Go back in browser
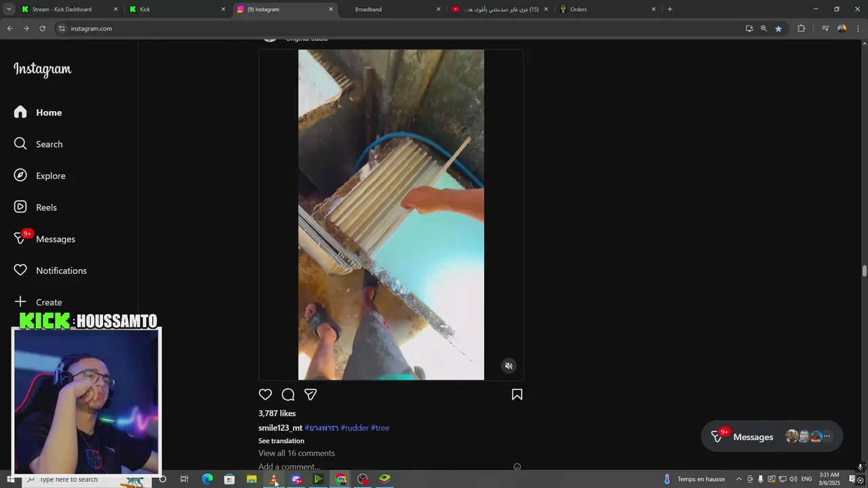 (x=9, y=28)
